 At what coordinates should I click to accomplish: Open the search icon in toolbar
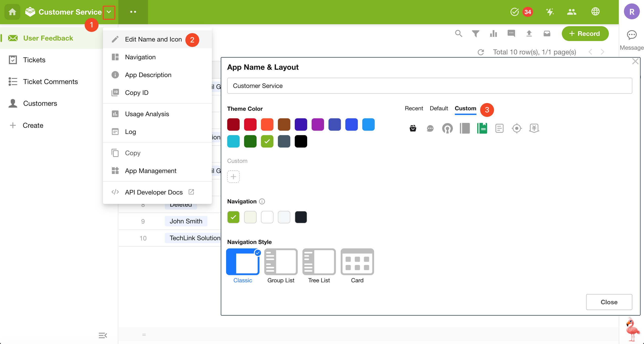point(458,33)
